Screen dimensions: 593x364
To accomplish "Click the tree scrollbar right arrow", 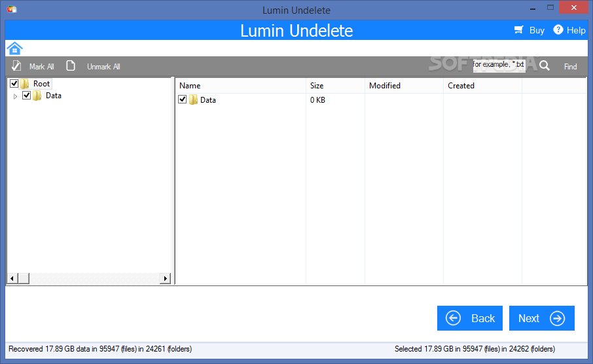I will tap(165, 279).
